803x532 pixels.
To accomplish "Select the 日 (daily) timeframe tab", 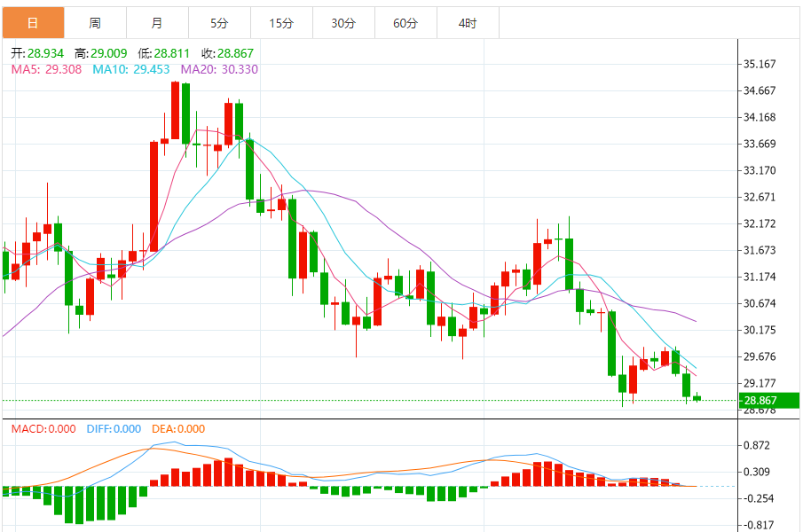I will [34, 23].
